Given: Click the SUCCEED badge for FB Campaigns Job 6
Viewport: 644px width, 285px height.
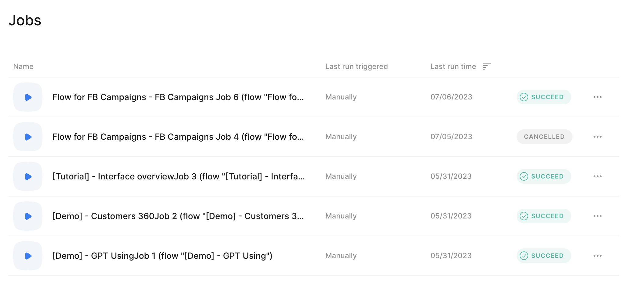Looking at the screenshot, I should 543,97.
